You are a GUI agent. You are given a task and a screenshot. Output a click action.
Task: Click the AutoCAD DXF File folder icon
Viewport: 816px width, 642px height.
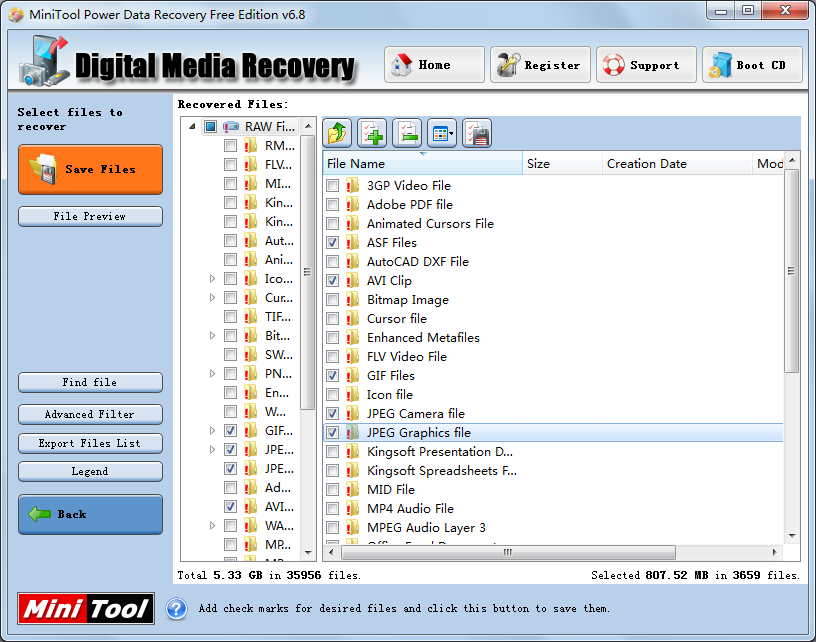pyautogui.click(x=353, y=261)
